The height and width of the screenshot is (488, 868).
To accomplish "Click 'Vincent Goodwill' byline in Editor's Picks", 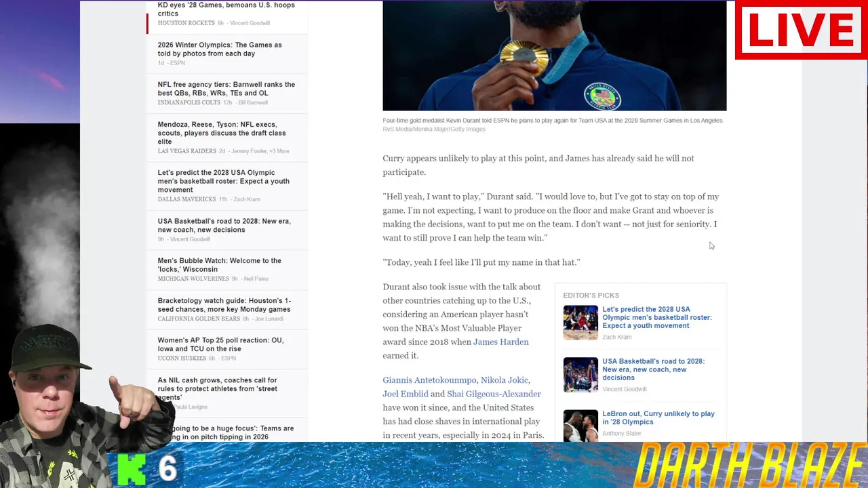I will point(625,389).
